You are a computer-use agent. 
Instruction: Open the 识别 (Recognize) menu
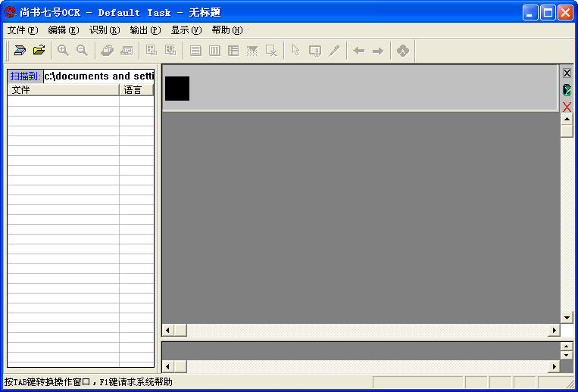pos(104,30)
